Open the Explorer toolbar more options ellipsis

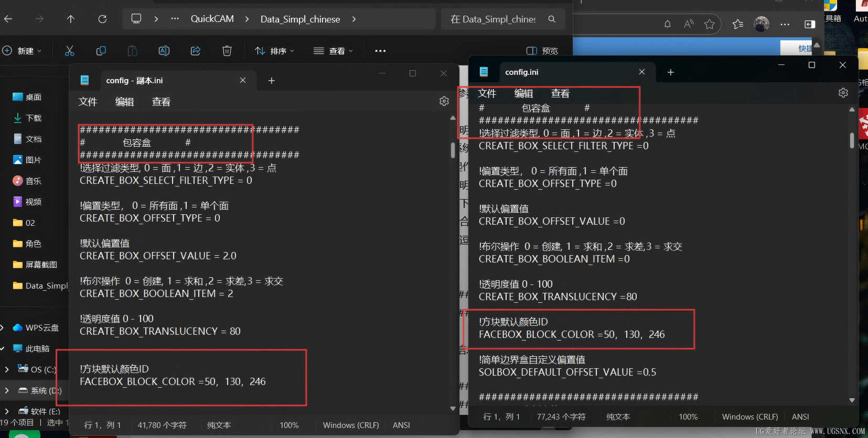coord(380,51)
